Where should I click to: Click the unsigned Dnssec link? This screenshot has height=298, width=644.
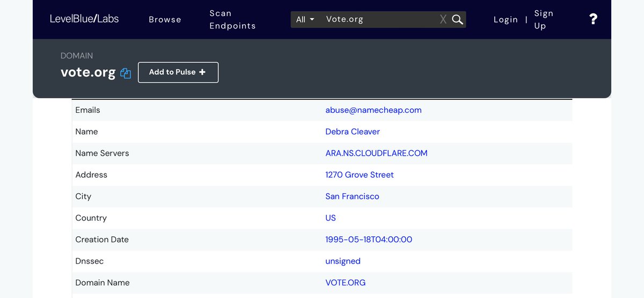342,261
